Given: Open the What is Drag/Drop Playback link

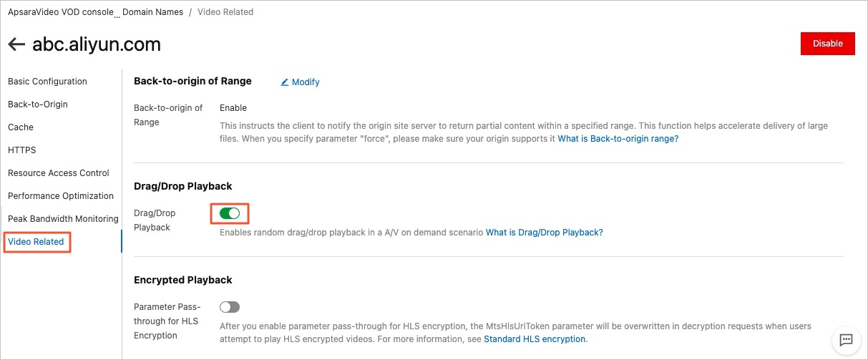Looking at the screenshot, I should click(544, 233).
